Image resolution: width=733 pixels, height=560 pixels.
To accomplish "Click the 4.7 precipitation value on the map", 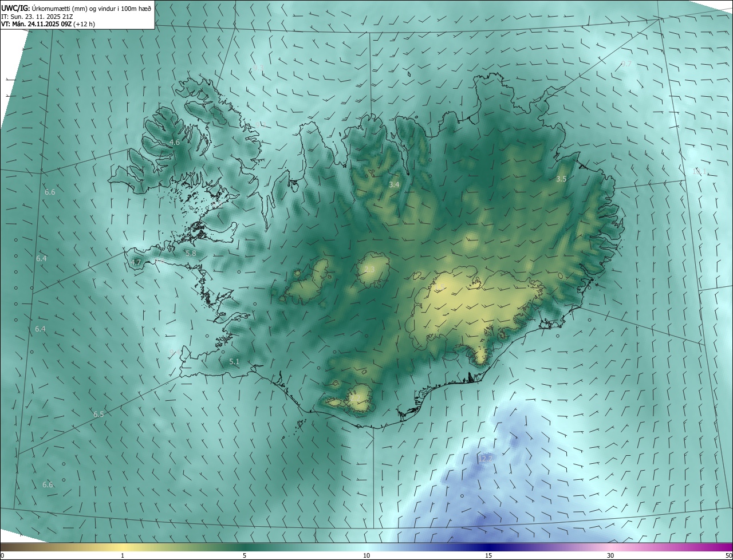I will click(x=136, y=263).
